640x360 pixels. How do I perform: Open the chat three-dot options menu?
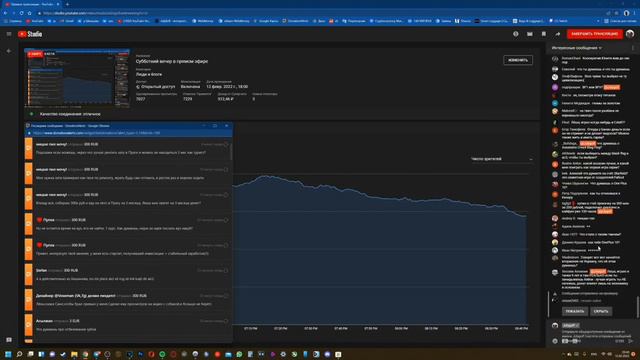coord(633,48)
